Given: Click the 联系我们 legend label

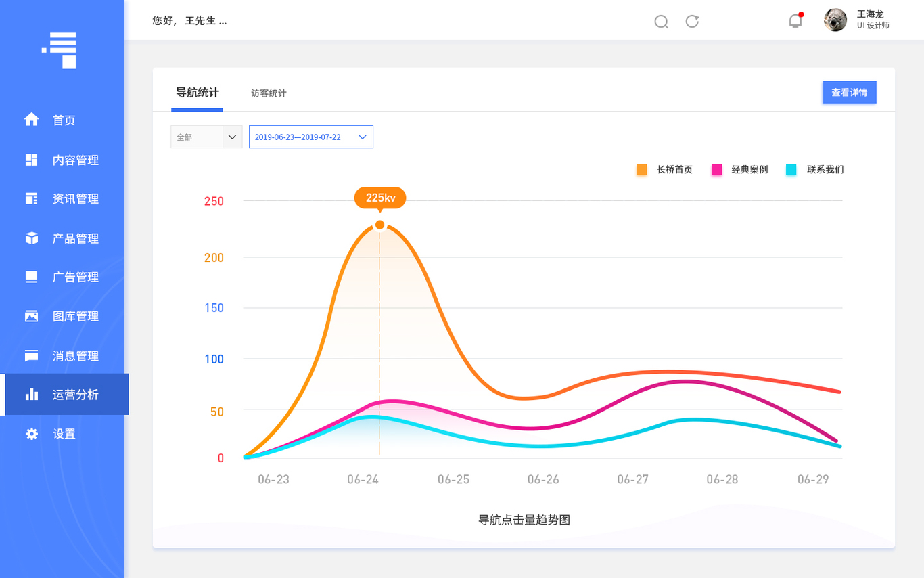Looking at the screenshot, I should pyautogui.click(x=825, y=170).
